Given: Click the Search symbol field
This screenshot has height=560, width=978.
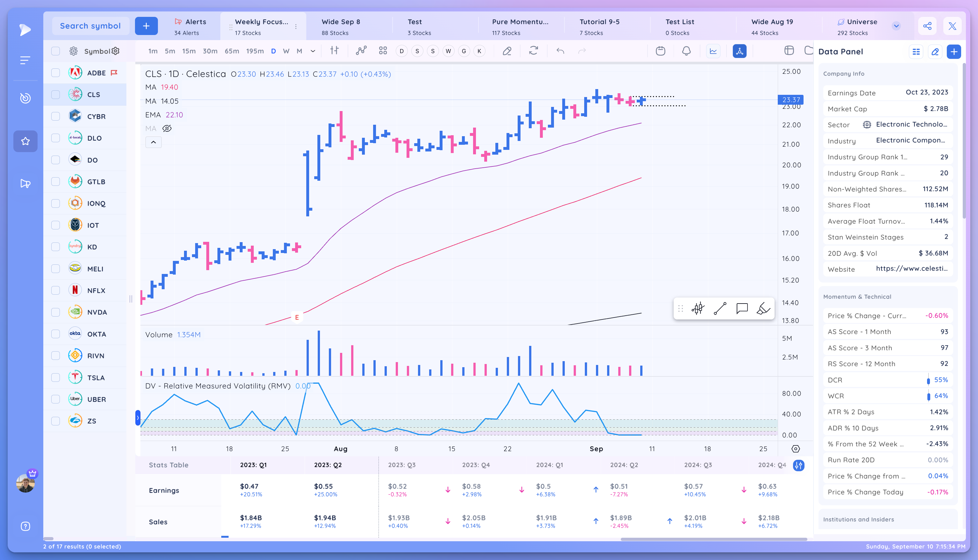Looking at the screenshot, I should [90, 26].
